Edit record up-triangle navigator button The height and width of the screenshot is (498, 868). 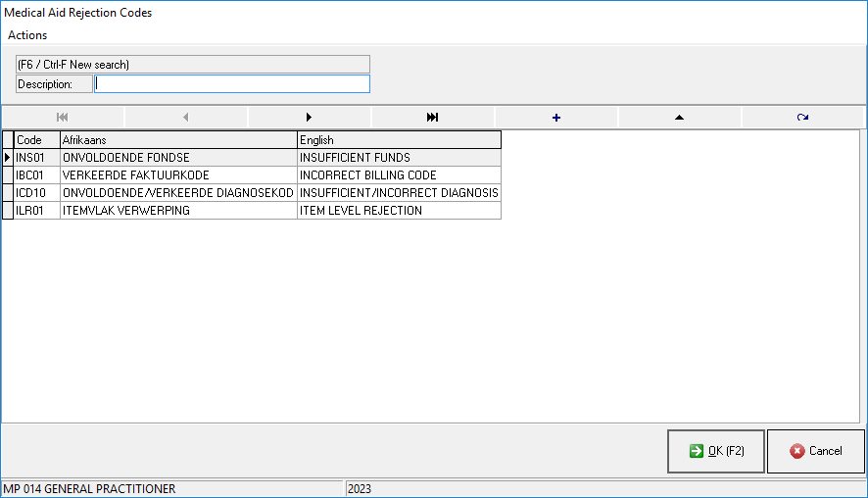(x=679, y=118)
